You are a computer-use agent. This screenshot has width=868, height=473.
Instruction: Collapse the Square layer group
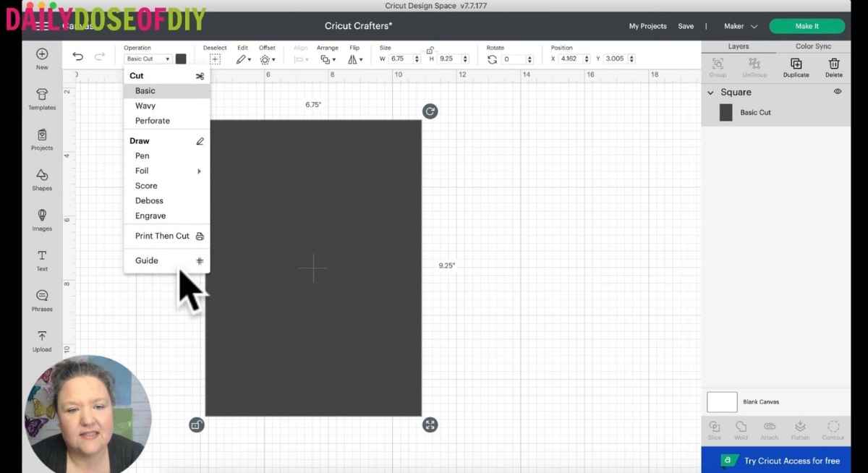710,92
